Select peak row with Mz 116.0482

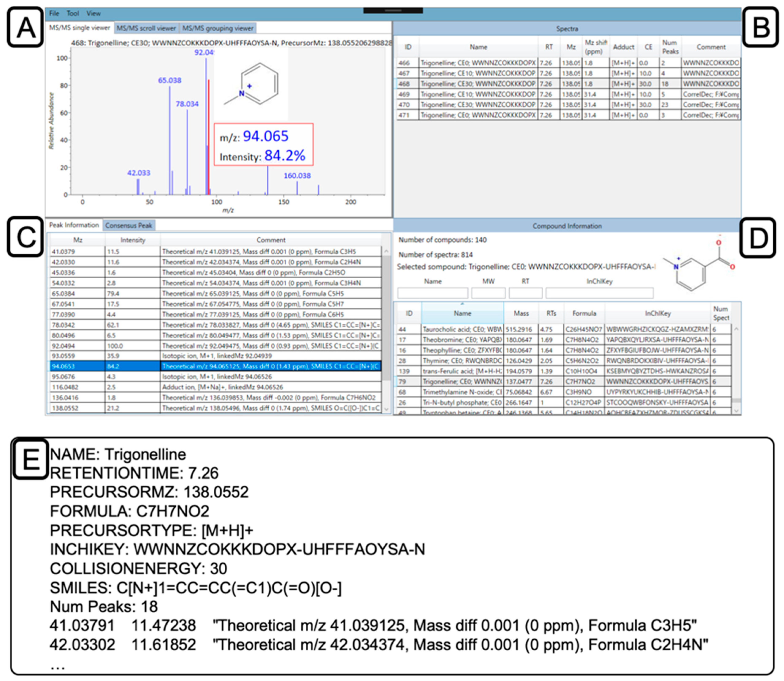[x=216, y=387]
